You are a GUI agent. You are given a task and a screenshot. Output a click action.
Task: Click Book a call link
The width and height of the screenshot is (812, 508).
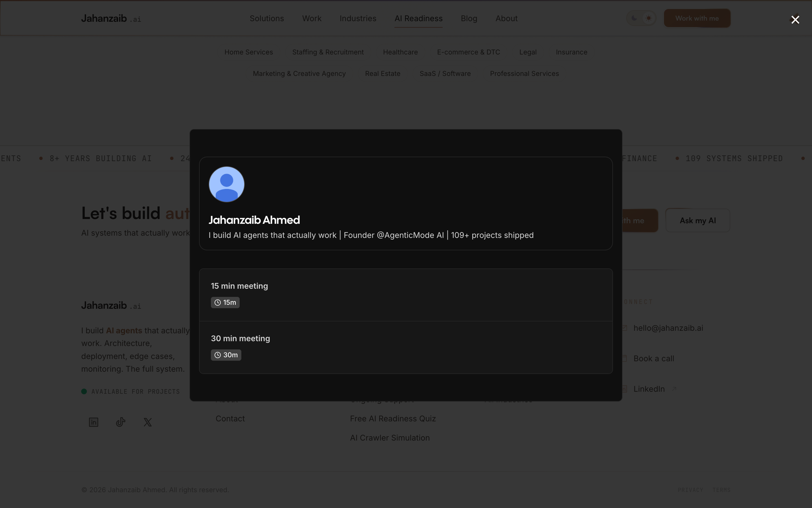pos(654,358)
